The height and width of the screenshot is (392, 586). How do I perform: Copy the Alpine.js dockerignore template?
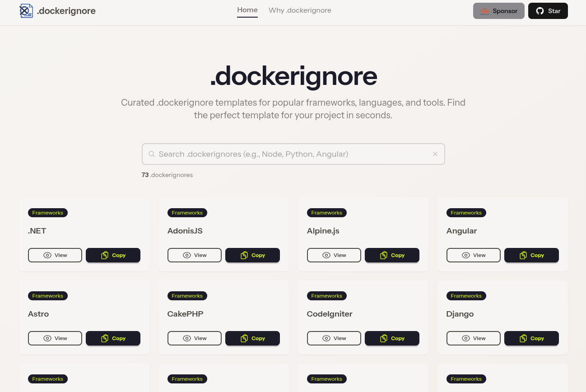point(392,255)
